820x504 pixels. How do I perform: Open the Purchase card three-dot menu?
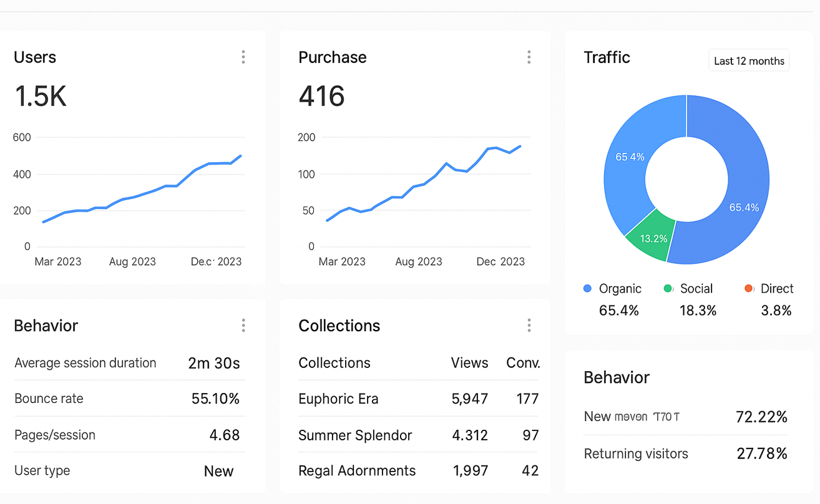coord(529,57)
